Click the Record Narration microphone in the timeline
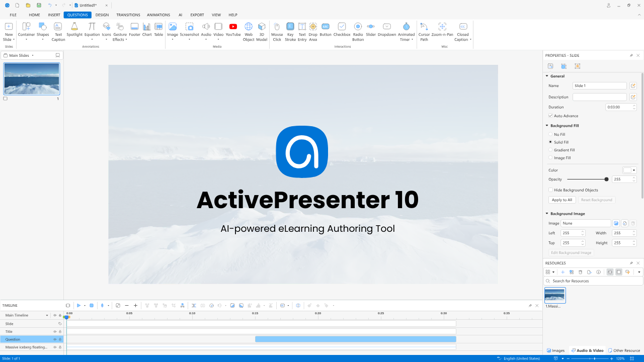Viewport: 644px width, 362px height. [x=102, y=305]
